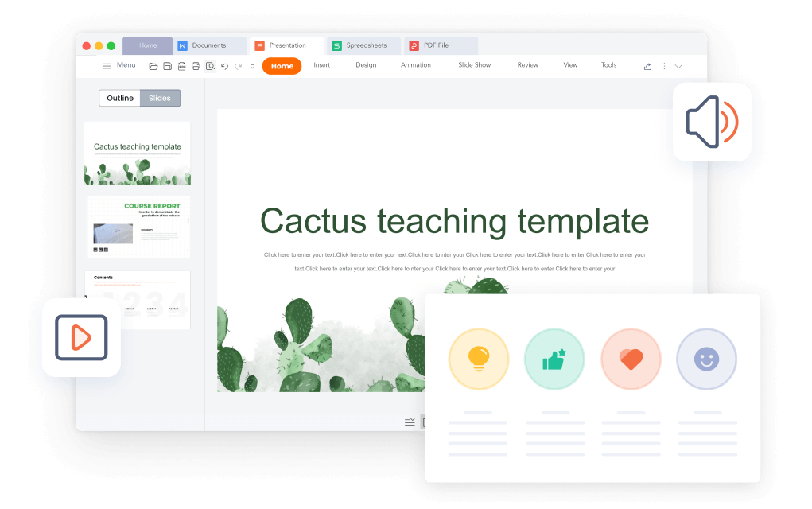Open a file using the folder icon
The image size is (812, 509).
152,66
